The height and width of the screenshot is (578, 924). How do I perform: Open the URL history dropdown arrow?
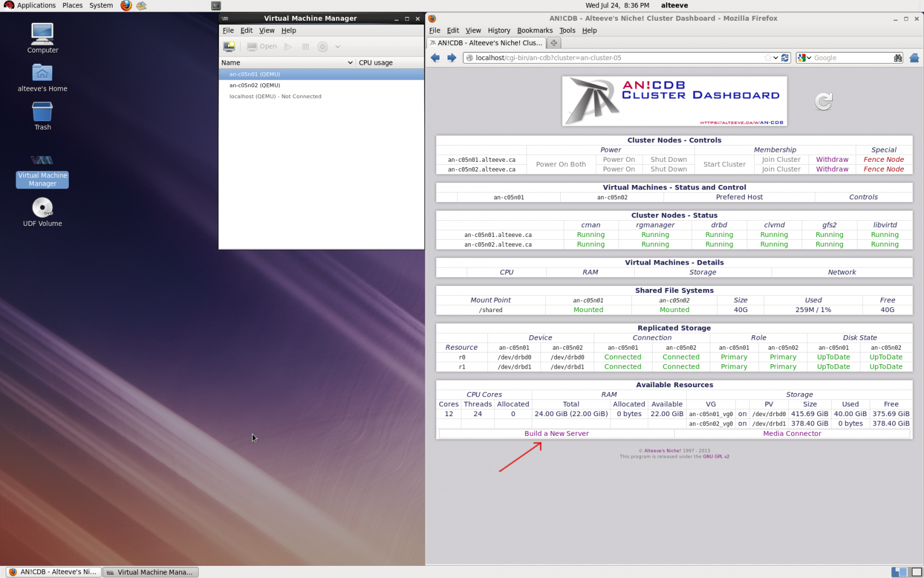[776, 58]
